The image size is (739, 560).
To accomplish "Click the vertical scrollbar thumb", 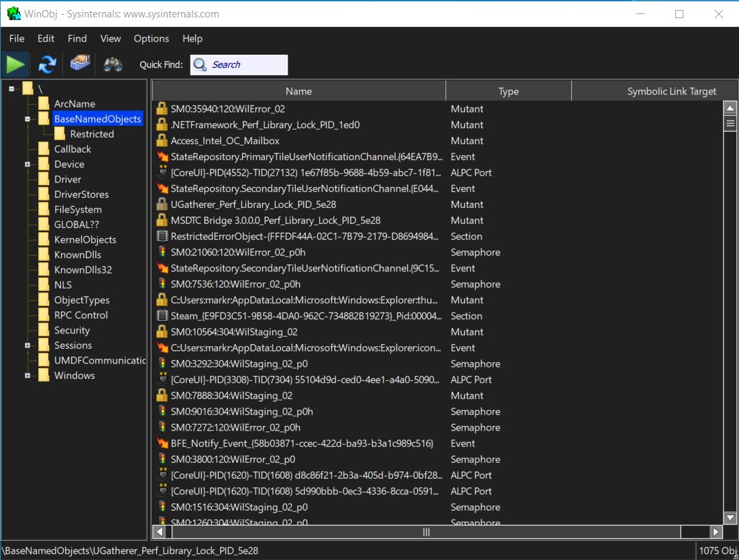I will [x=730, y=123].
